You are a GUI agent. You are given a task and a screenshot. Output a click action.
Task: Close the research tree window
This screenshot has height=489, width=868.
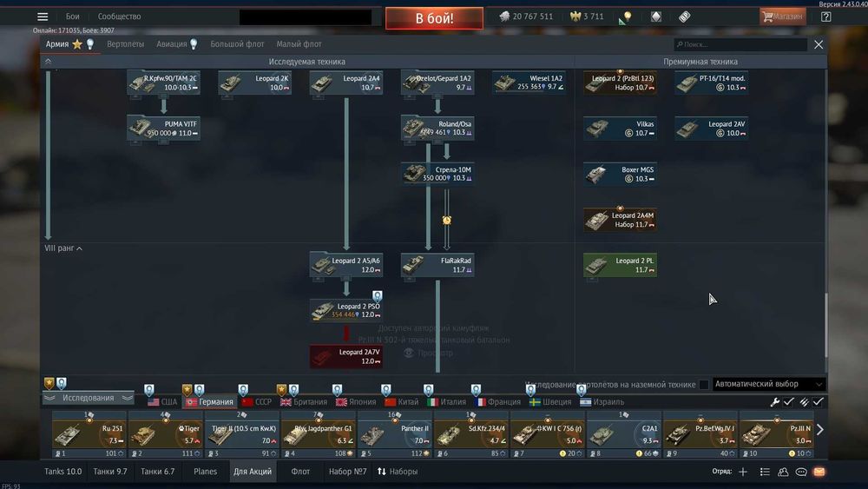[x=819, y=44]
